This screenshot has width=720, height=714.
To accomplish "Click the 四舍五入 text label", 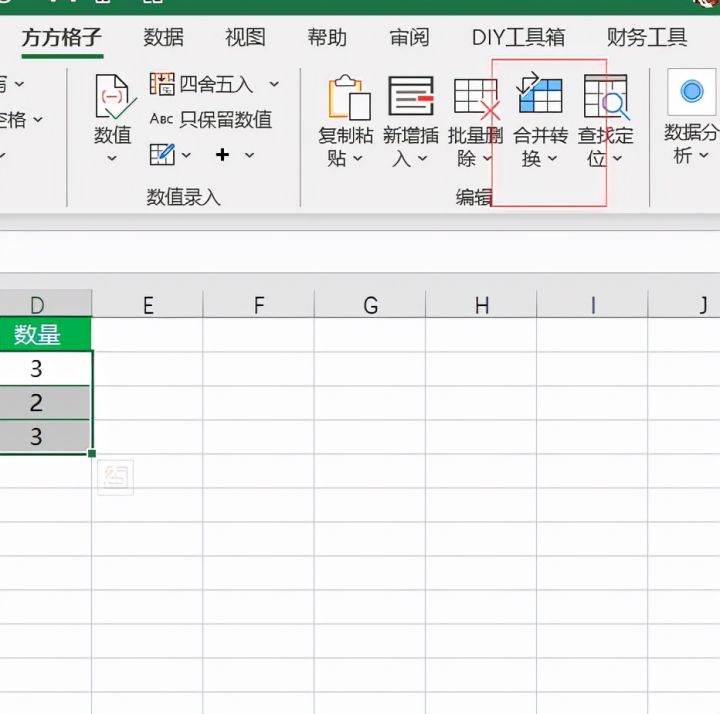I will point(216,85).
